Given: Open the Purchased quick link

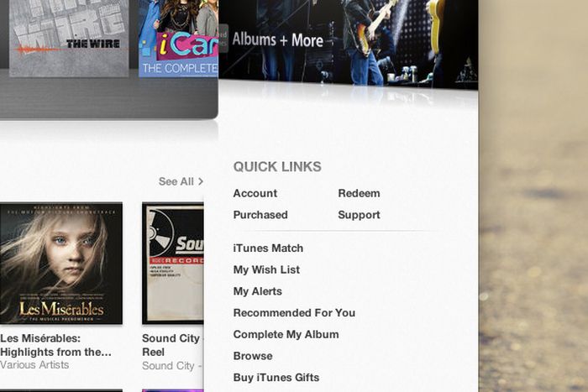Looking at the screenshot, I should click(260, 215).
